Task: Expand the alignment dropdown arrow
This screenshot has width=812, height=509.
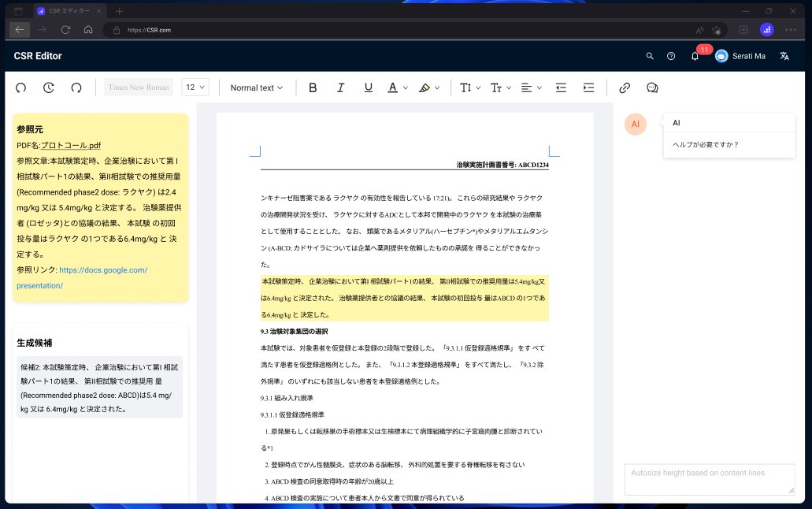Action: (x=539, y=87)
